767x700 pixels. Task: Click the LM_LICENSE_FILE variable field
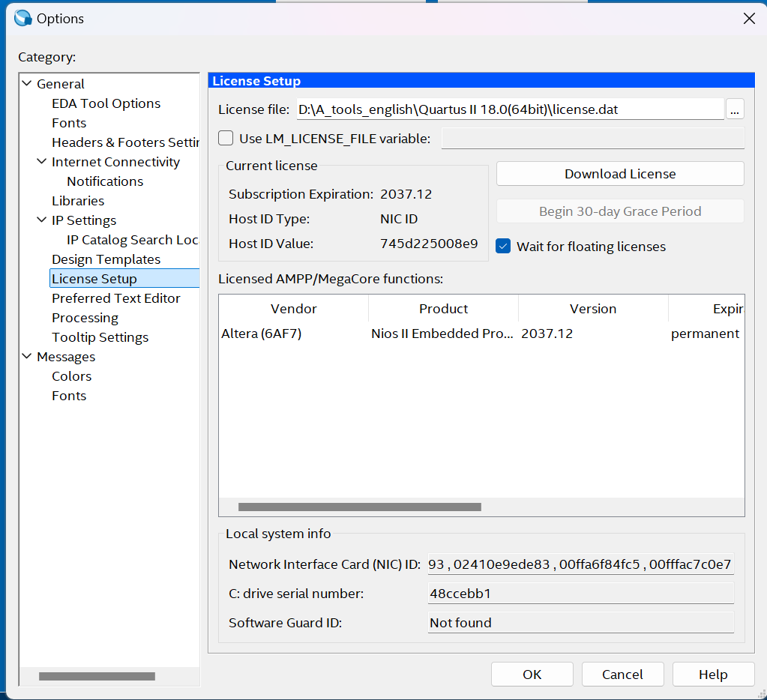[593, 139]
